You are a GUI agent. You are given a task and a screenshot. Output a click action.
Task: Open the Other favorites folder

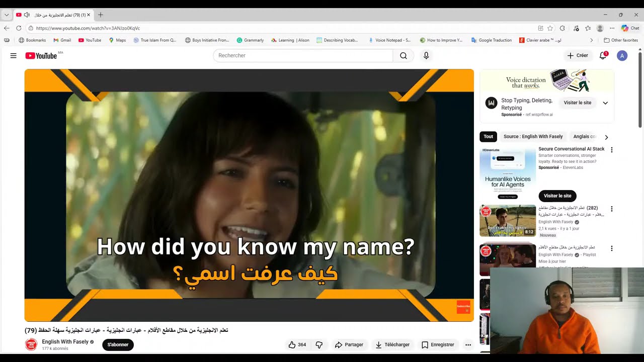coord(621,40)
